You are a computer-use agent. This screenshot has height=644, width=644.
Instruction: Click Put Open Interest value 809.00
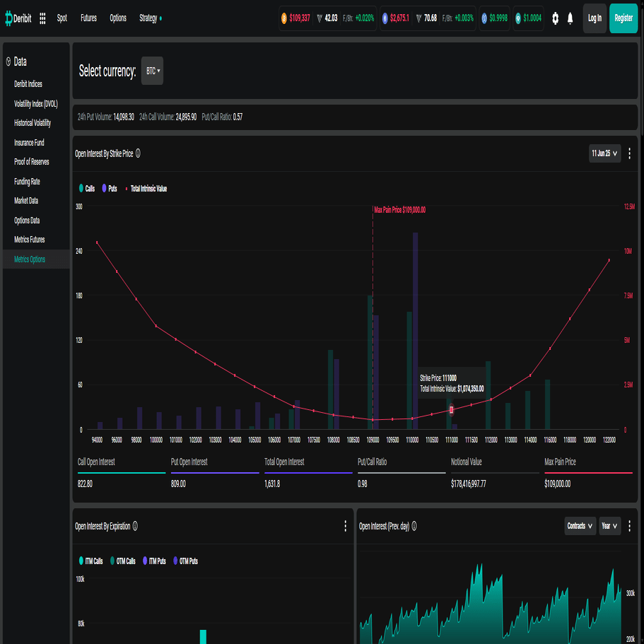[x=178, y=484]
